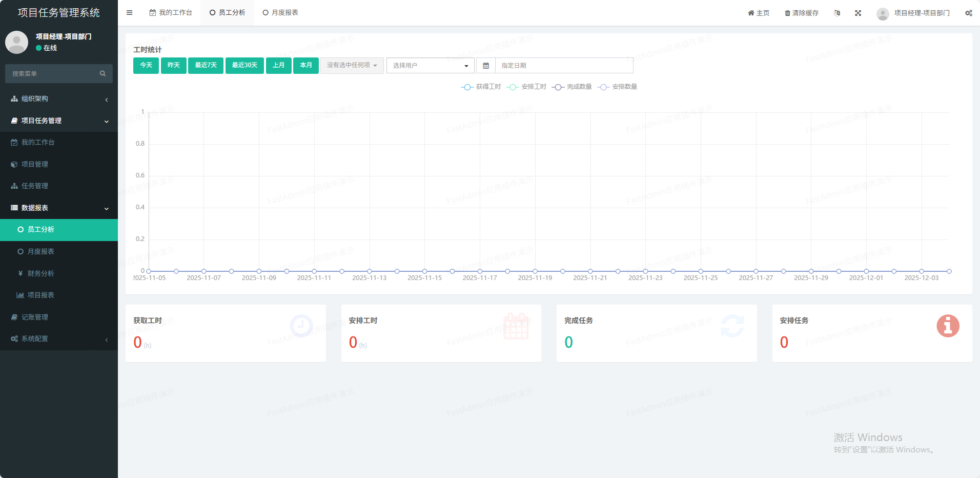Click the search magnifier icon in sidebar
980x478 pixels.
coord(103,74)
